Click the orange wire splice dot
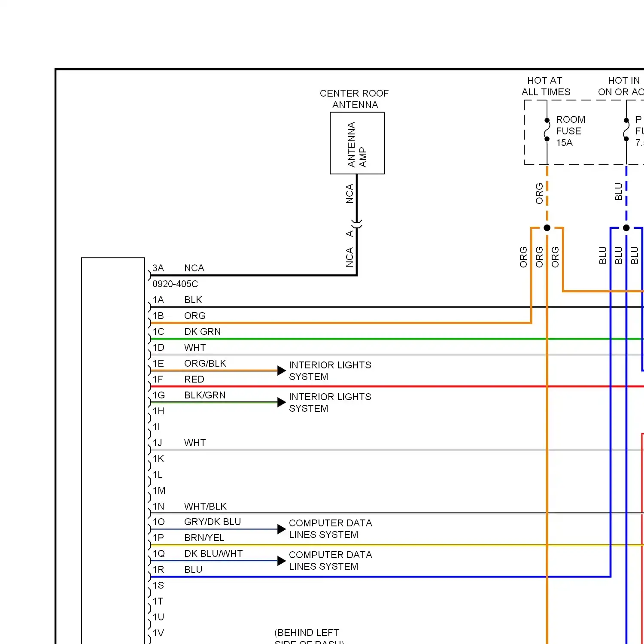Viewport: 644px width, 644px height. (x=547, y=228)
